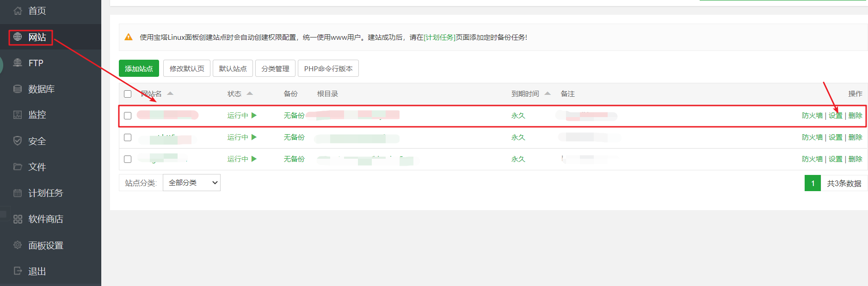
Task: Click the orange warning triangle icon
Action: 129,37
